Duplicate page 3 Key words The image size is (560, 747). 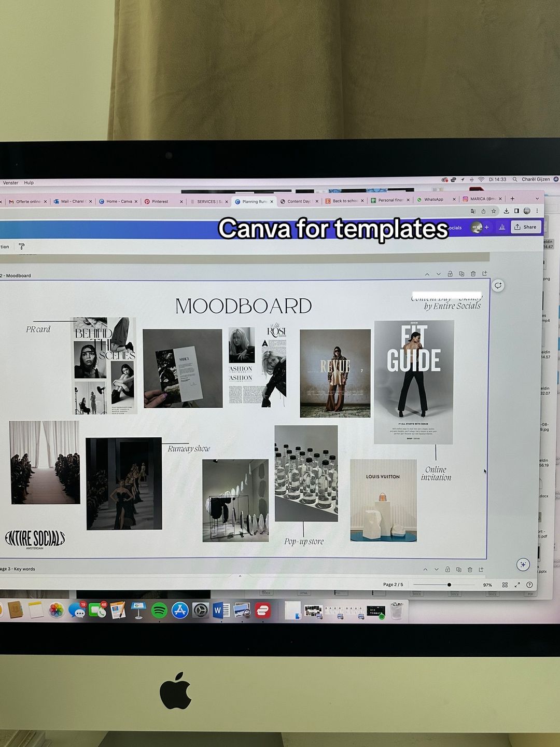tap(459, 569)
